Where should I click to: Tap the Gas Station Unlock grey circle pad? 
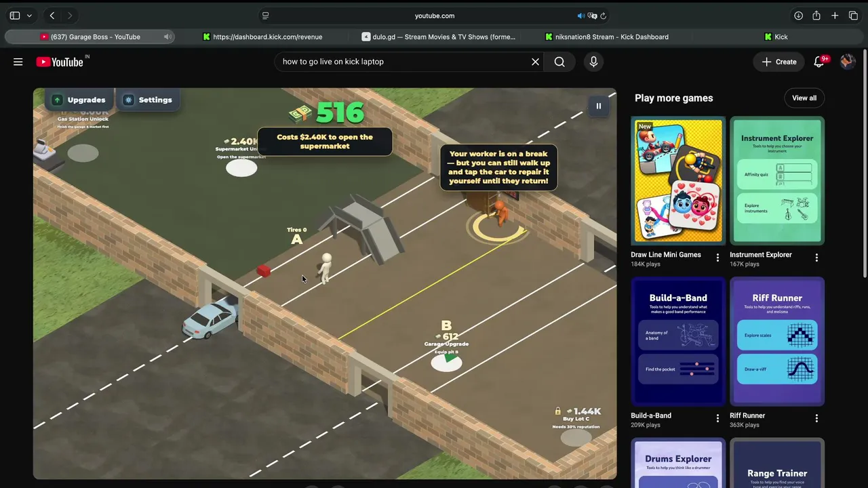83,152
